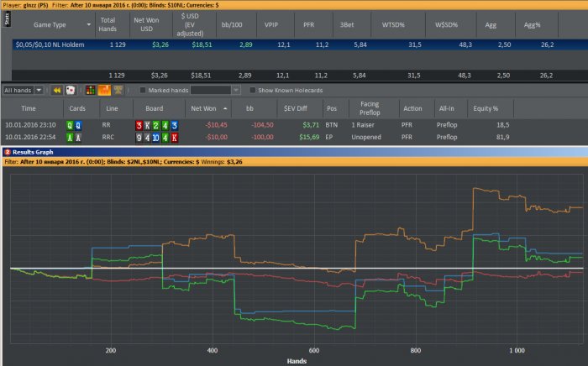Sort hands by Board column
The image size is (588, 366).
[154, 108]
